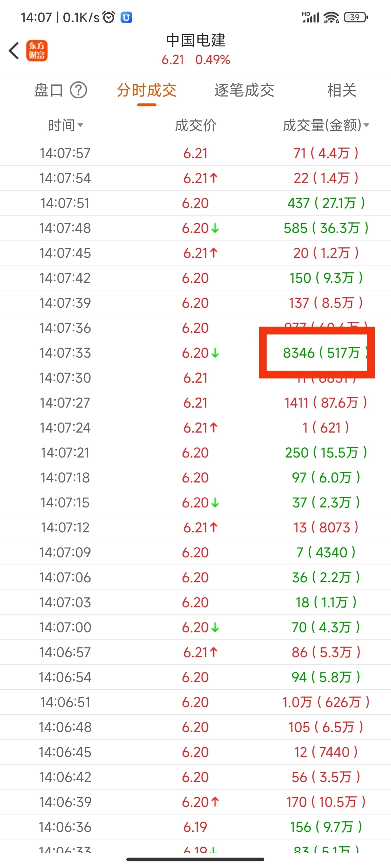
Task: Tap volume 150 ( 9.3万 )
Action: point(326,278)
